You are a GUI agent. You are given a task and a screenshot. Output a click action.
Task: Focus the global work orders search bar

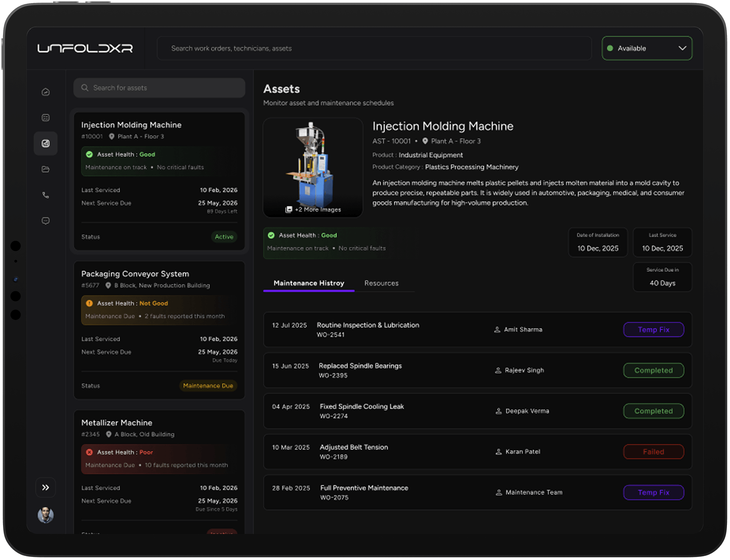click(375, 48)
